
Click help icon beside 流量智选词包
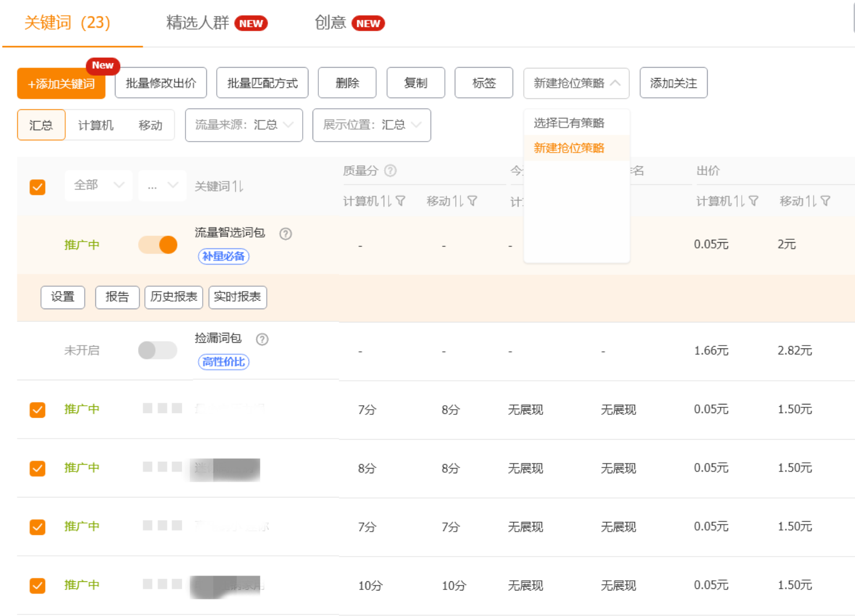(285, 234)
